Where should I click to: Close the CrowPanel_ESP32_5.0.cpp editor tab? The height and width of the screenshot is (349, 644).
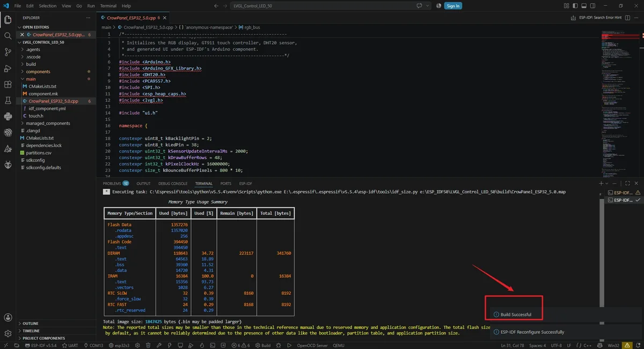(165, 18)
